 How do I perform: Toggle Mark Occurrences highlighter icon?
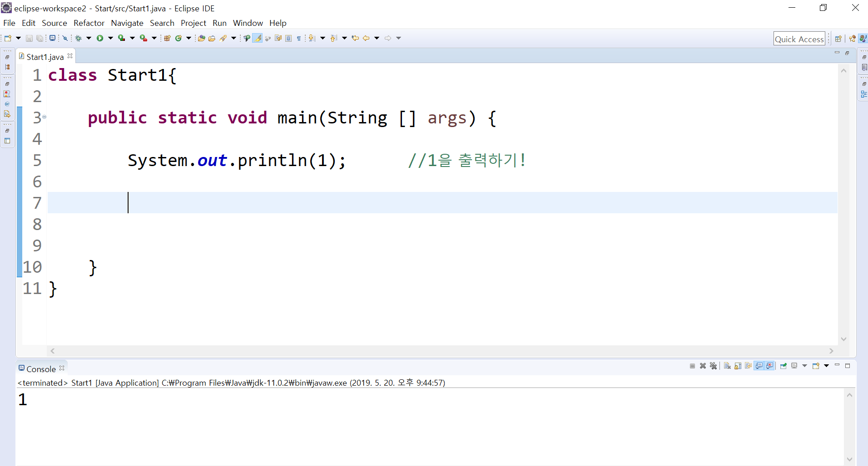click(x=258, y=38)
